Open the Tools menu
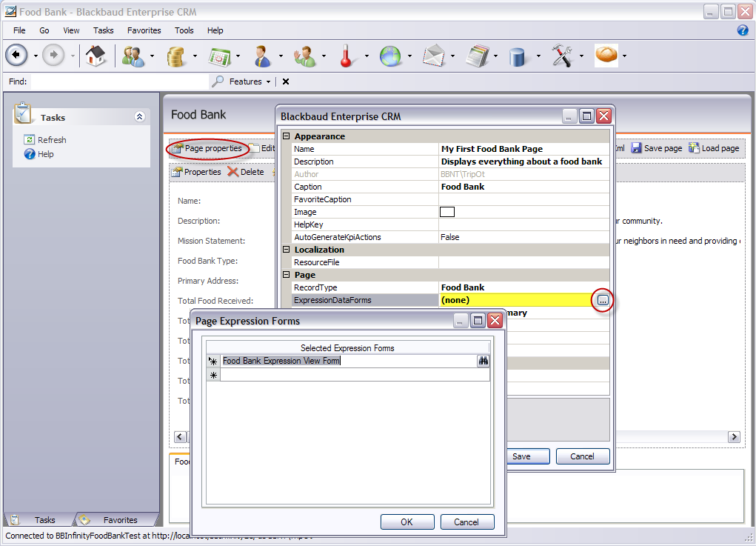 pos(184,30)
